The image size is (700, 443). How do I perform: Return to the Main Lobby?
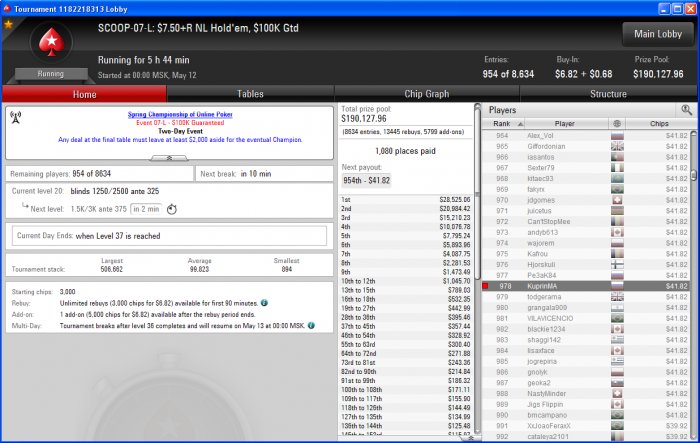pyautogui.click(x=658, y=34)
